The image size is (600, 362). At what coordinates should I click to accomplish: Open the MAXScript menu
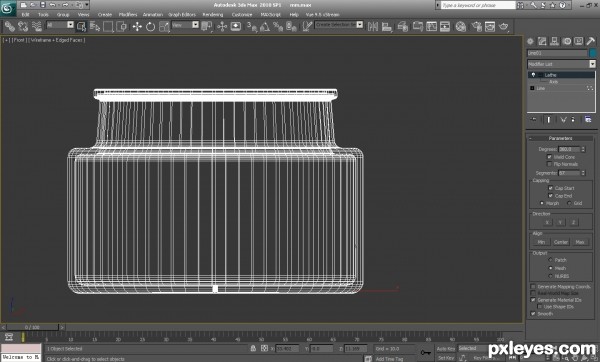point(271,15)
